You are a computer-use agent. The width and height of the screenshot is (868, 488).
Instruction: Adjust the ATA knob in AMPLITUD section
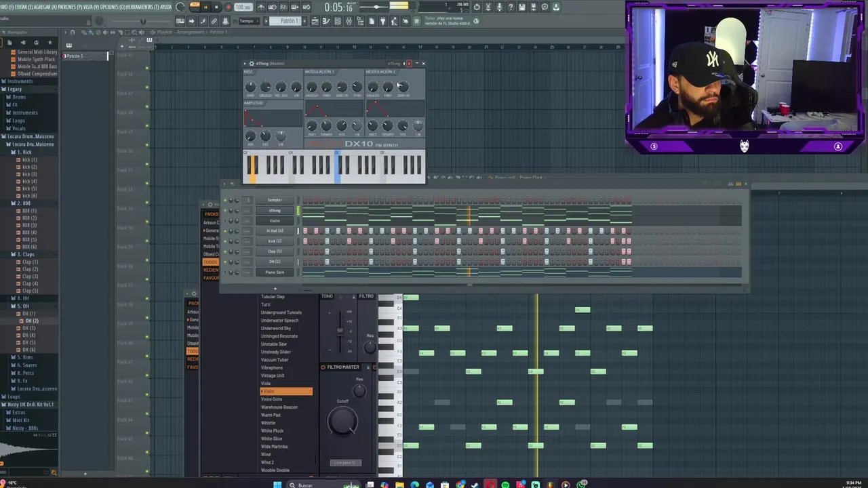(x=250, y=136)
